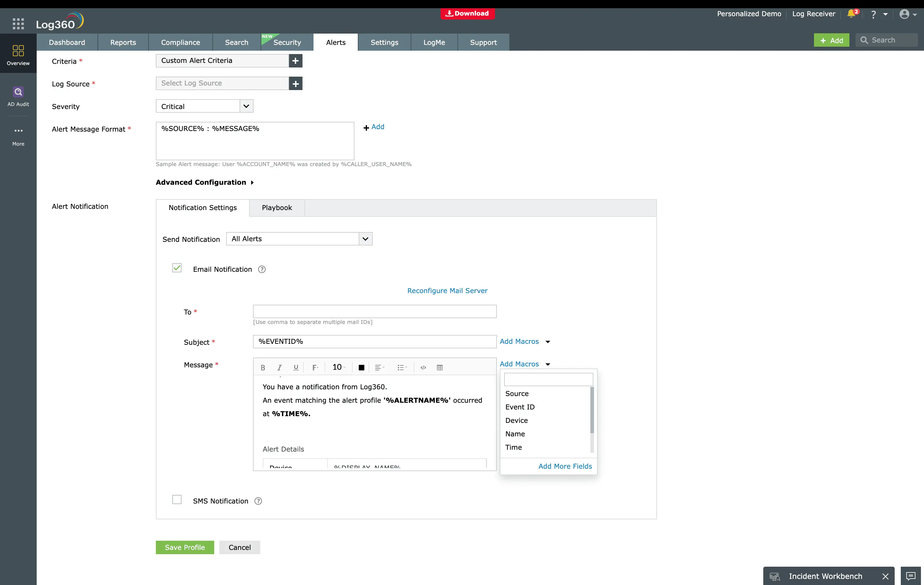Screen dimensions: 924x585
Task: Expand Advanced Configuration section
Action: pyautogui.click(x=204, y=183)
